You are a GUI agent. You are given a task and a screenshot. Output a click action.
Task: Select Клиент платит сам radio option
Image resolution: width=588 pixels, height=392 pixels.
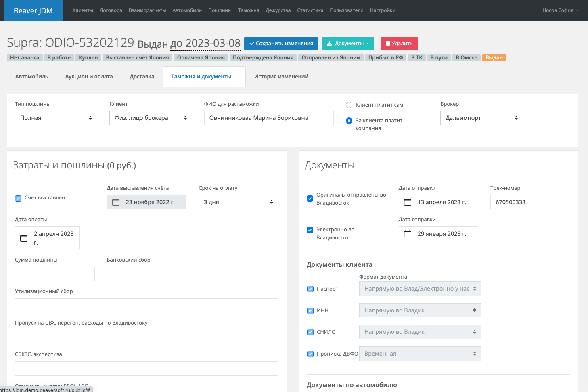tap(349, 105)
